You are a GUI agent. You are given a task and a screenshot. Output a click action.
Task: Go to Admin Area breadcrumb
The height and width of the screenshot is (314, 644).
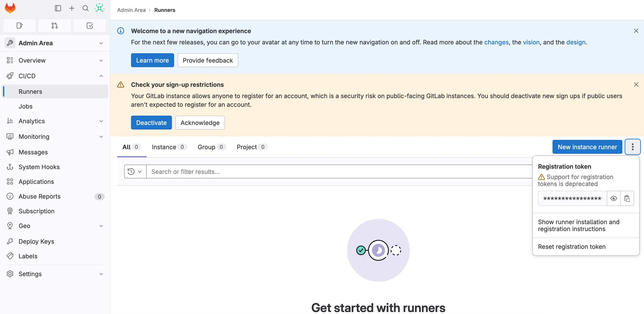click(x=131, y=10)
